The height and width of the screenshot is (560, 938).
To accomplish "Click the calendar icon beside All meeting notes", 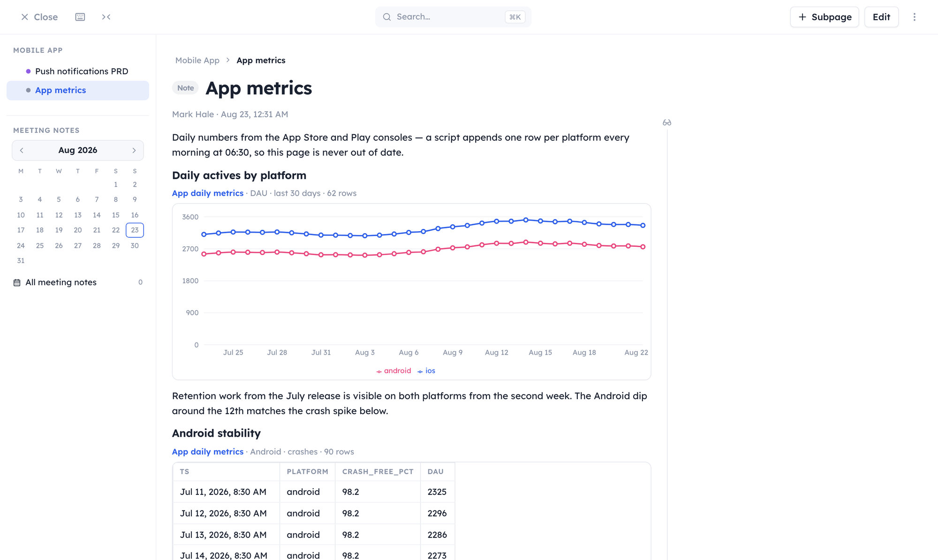I will (17, 282).
